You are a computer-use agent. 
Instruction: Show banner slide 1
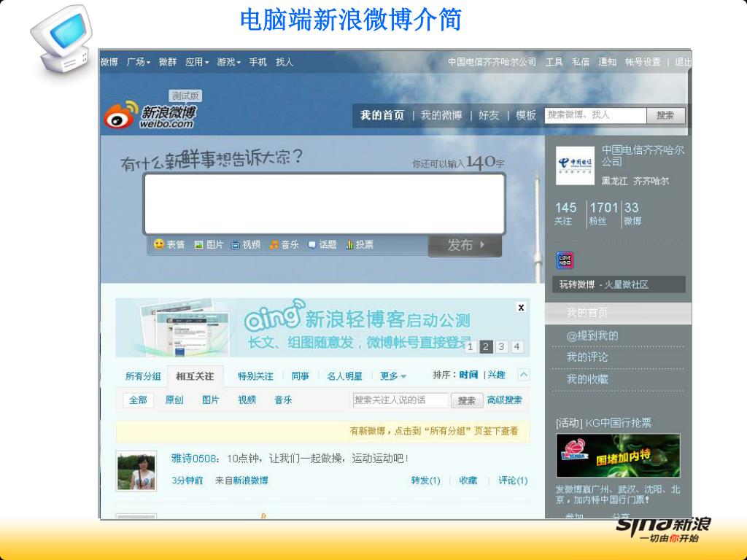[471, 346]
